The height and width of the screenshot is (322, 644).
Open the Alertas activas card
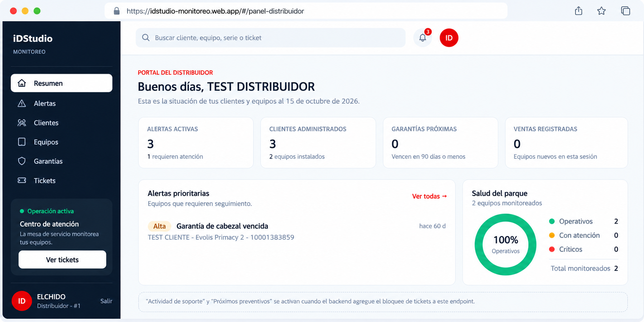[x=196, y=143]
